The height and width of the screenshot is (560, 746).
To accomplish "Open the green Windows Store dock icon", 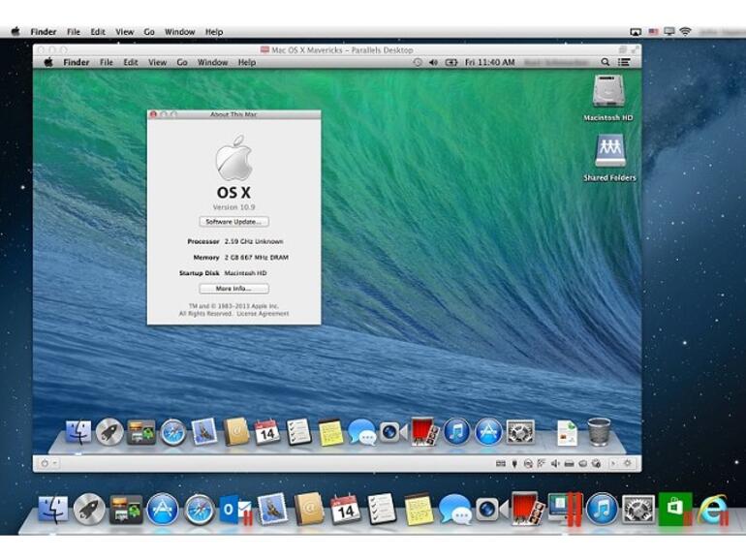I will (x=674, y=508).
